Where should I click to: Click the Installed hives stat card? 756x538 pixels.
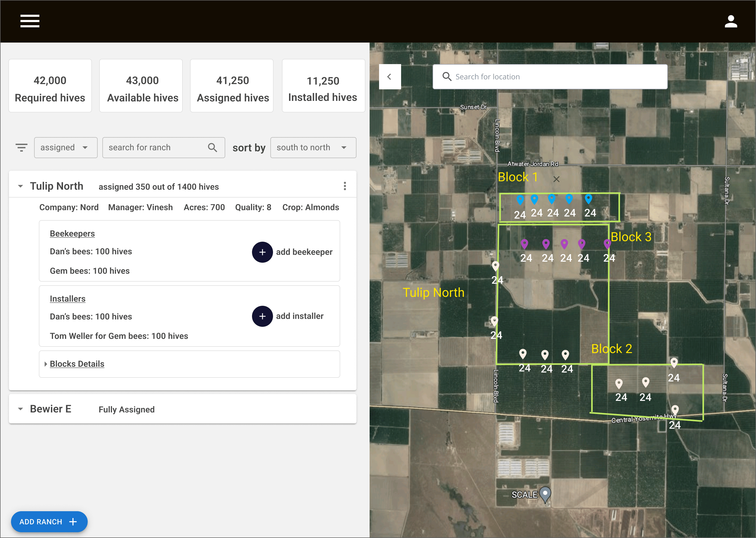click(323, 86)
